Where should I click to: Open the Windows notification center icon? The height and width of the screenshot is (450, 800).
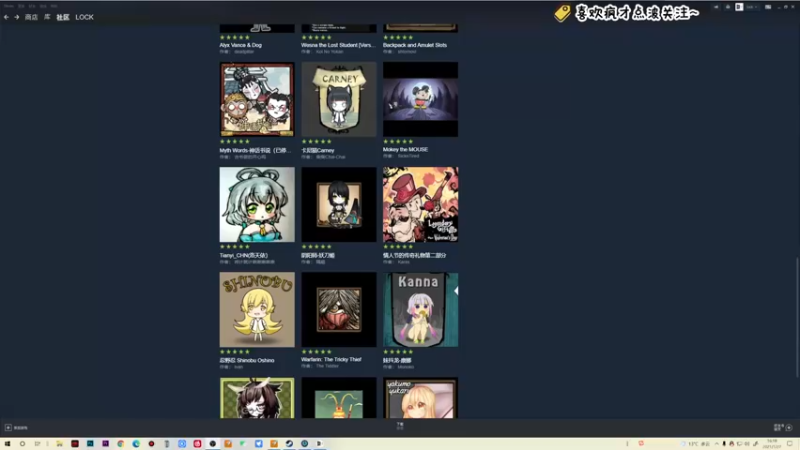tap(790, 444)
